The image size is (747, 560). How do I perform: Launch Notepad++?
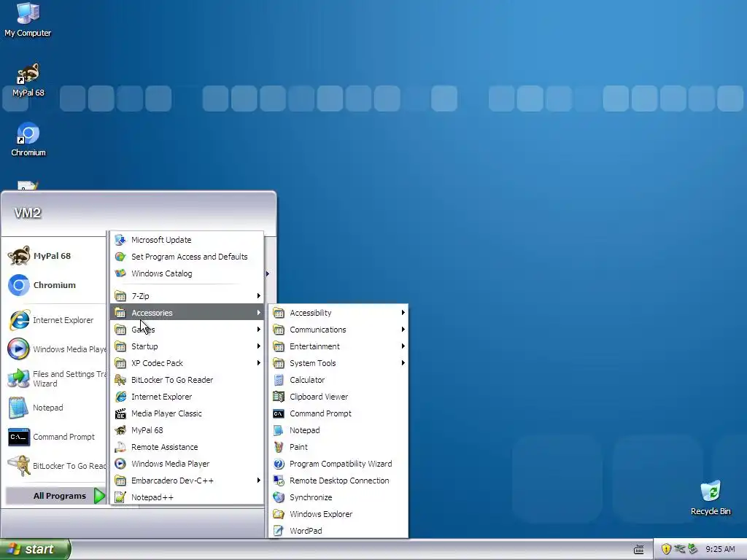[x=187, y=497]
